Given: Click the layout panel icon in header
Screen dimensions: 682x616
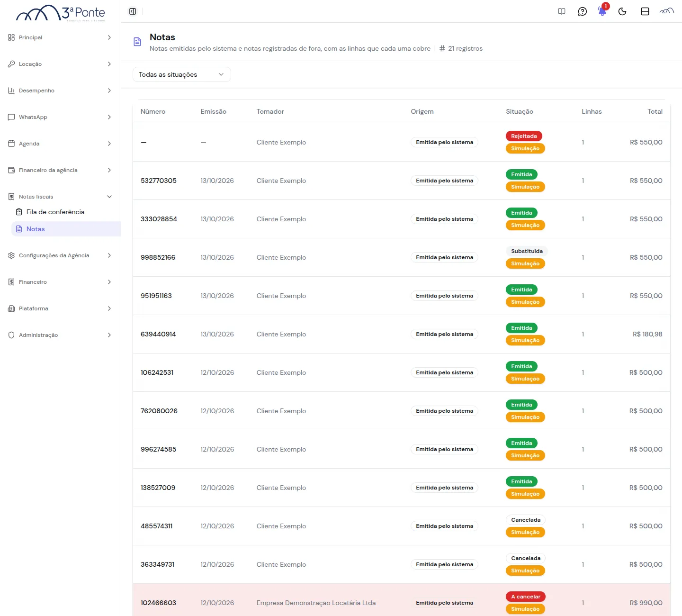Looking at the screenshot, I should click(645, 11).
